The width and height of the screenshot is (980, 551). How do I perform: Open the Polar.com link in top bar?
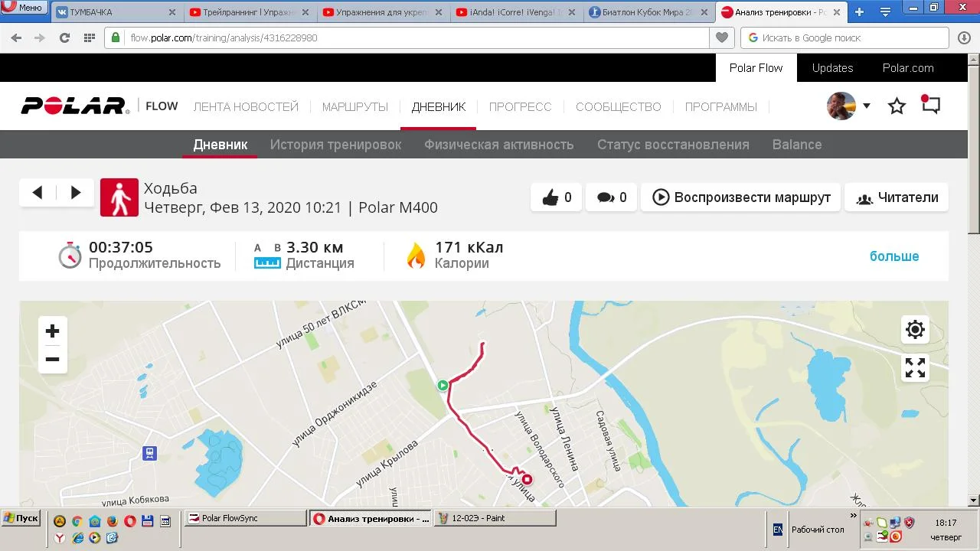908,68
